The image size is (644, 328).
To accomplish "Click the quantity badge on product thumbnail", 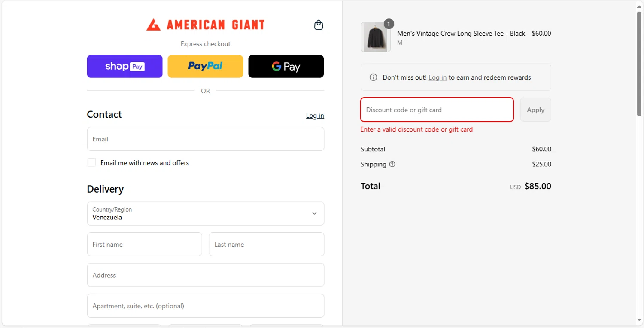I will [389, 24].
